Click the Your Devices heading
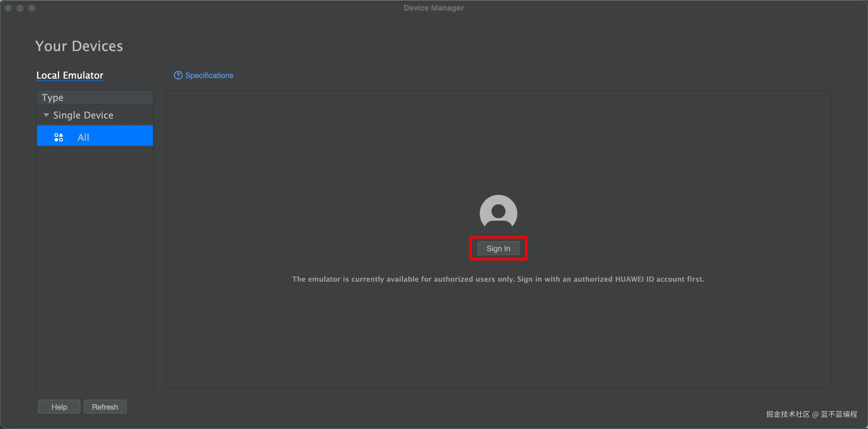 79,46
